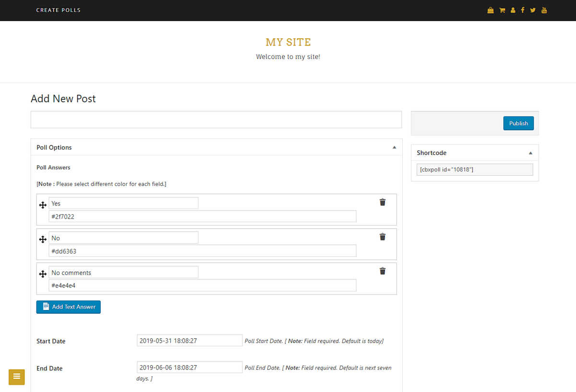Open the shopping bag icon in header

point(491,10)
